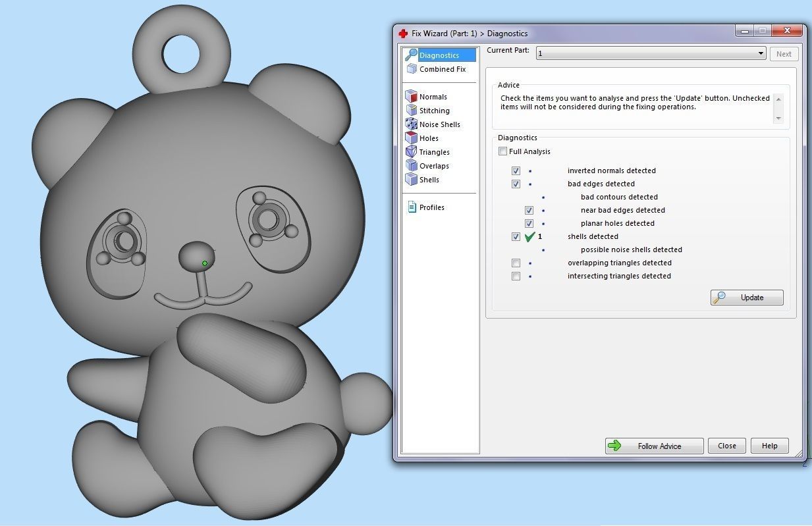Click the green arrow on Follow Advice
The height and width of the screenshot is (526, 812).
[614, 446]
